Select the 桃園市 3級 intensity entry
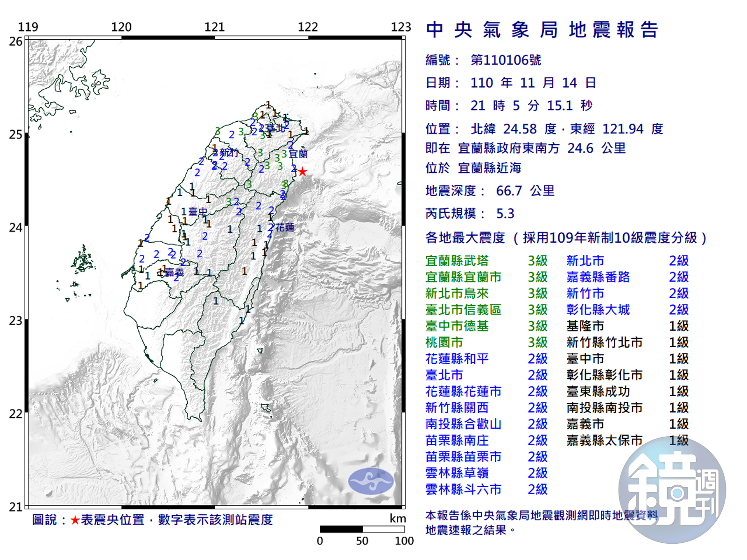The height and width of the screenshot is (560, 747). 486,343
